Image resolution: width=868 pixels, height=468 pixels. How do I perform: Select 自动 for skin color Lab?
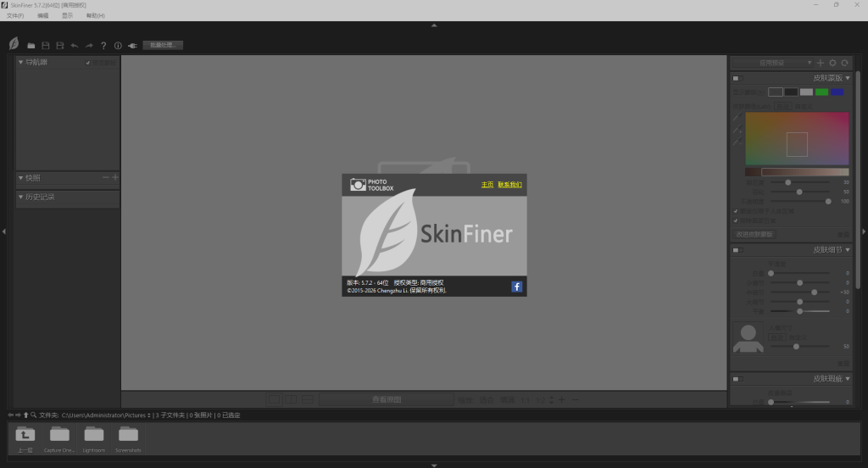pyautogui.click(x=782, y=106)
